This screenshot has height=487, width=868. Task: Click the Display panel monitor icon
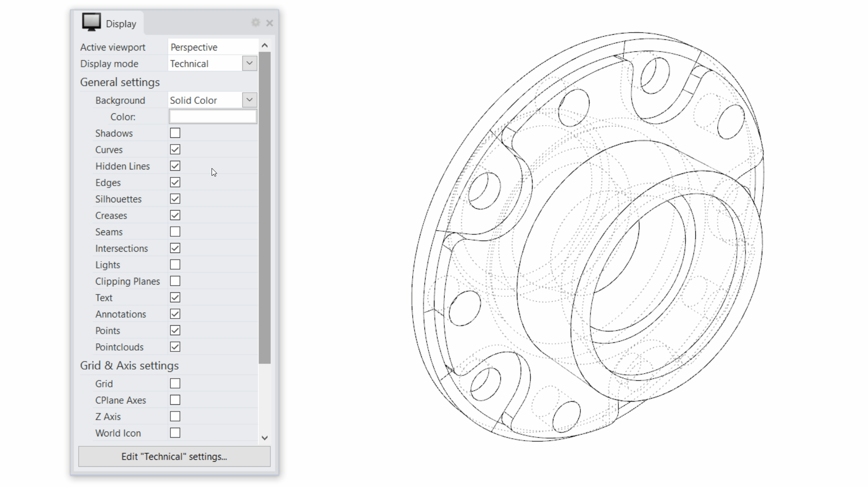tap(91, 22)
